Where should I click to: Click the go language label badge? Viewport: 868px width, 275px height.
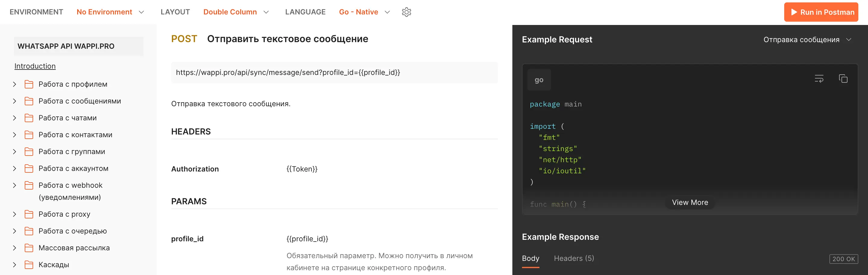pyautogui.click(x=539, y=80)
